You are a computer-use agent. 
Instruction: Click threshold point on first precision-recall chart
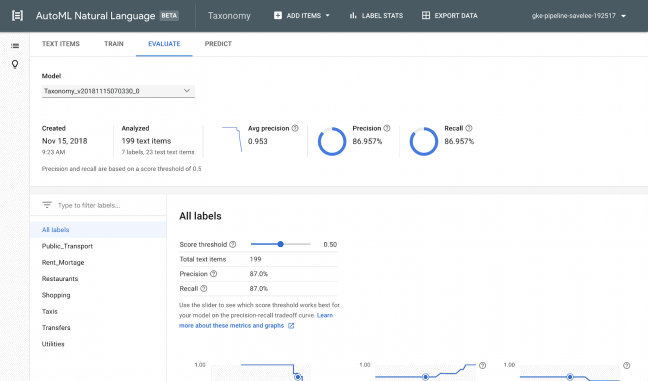click(298, 377)
